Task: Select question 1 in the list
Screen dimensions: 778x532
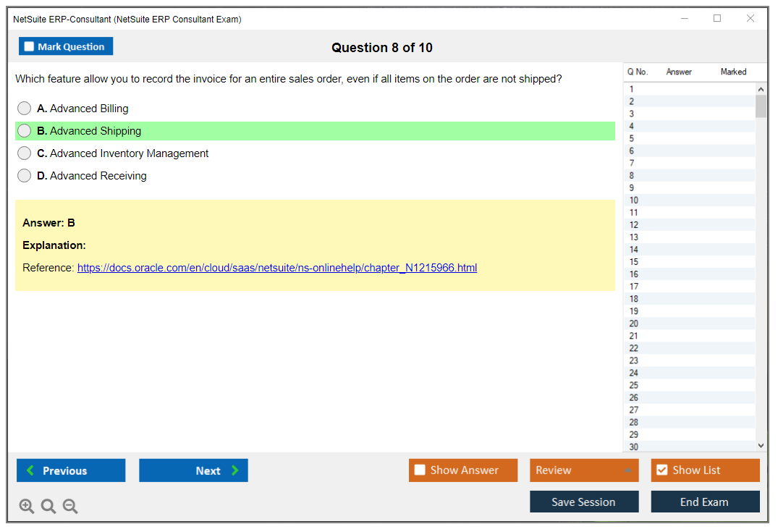Action: [x=689, y=89]
